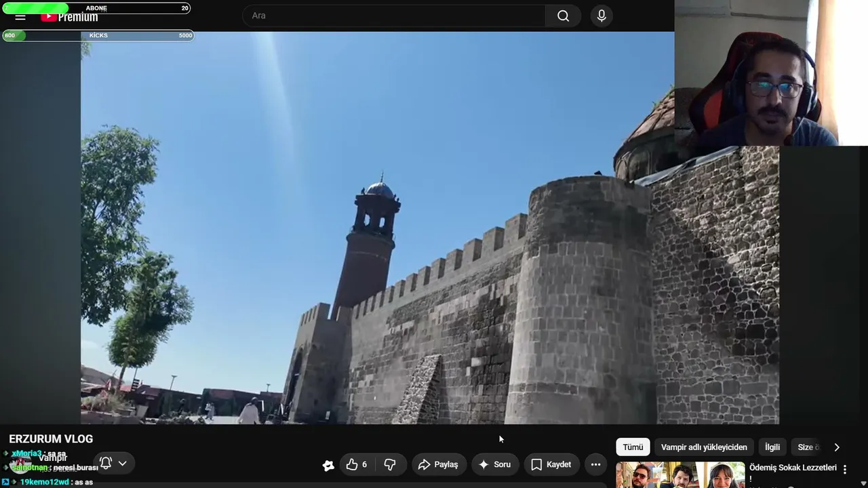This screenshot has height=488, width=868.
Task: Click the Vampir channel avatar
Action: tap(20, 464)
